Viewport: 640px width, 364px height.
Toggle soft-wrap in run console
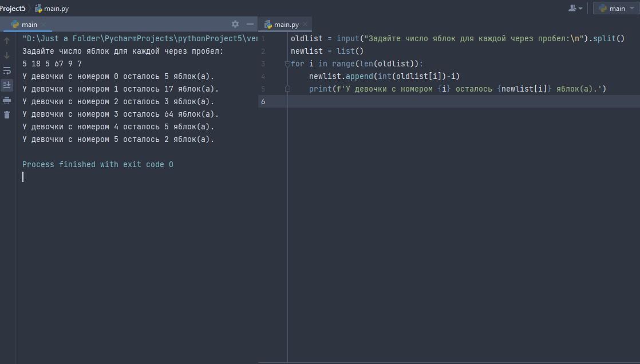click(7, 70)
